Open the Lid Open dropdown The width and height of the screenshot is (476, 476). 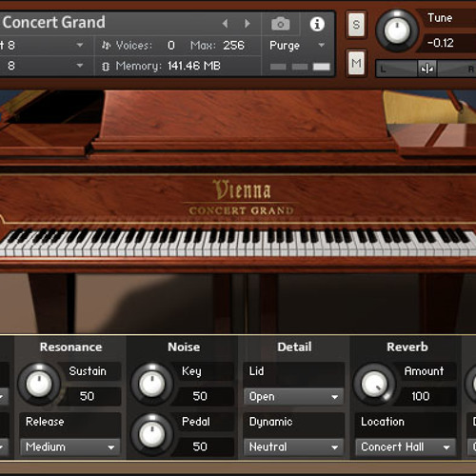click(294, 397)
